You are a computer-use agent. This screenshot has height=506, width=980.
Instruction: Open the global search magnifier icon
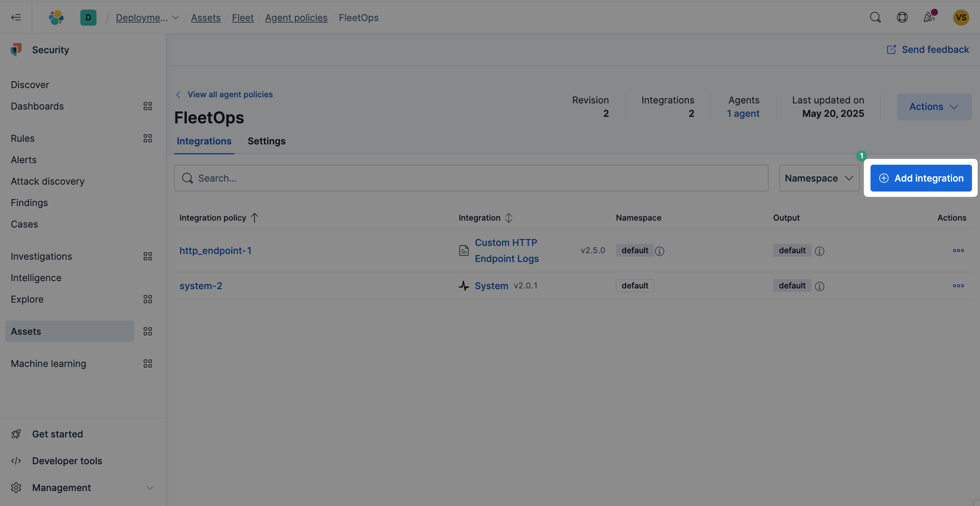pos(875,17)
